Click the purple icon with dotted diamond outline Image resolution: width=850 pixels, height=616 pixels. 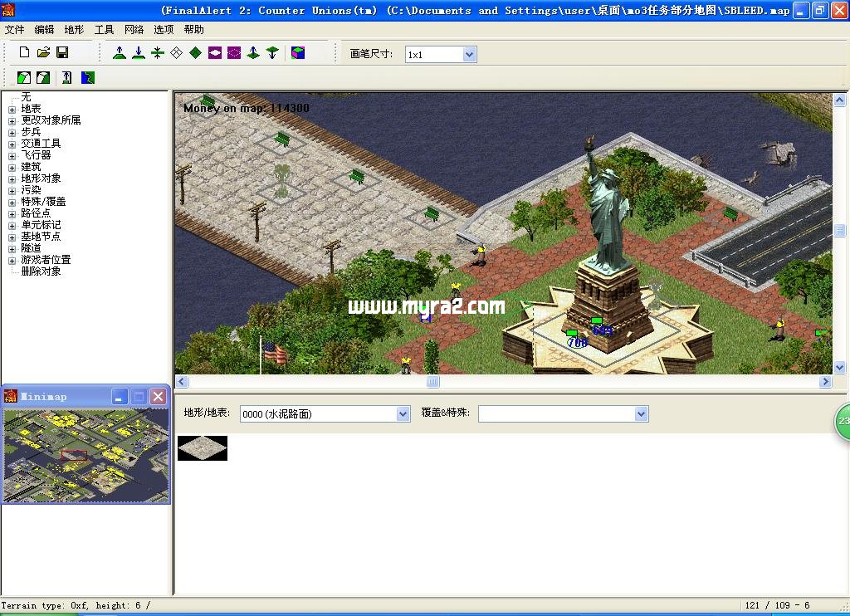tap(233, 52)
